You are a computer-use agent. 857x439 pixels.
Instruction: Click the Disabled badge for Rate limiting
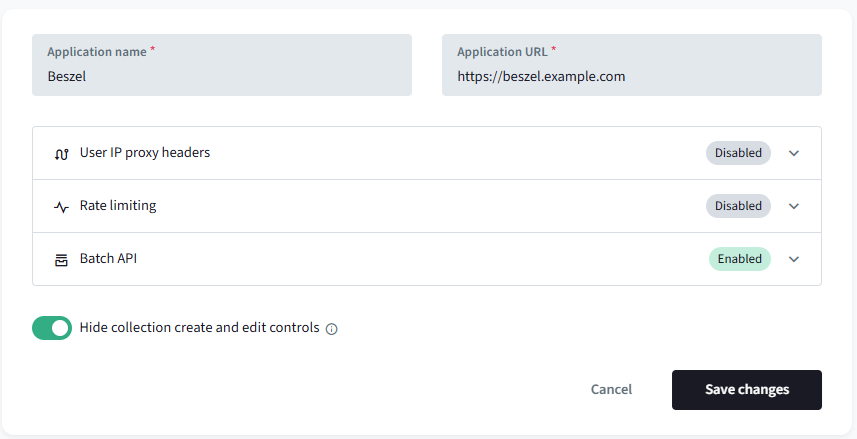pos(738,206)
